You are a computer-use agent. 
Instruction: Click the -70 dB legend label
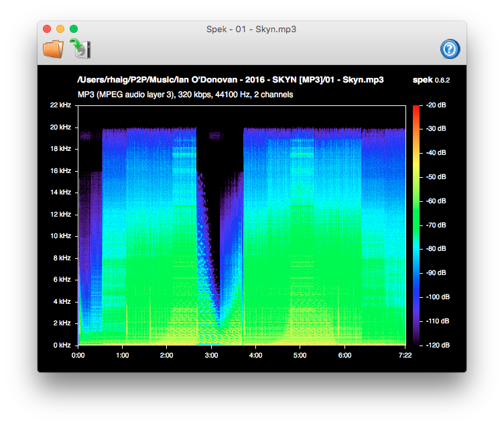pos(436,225)
